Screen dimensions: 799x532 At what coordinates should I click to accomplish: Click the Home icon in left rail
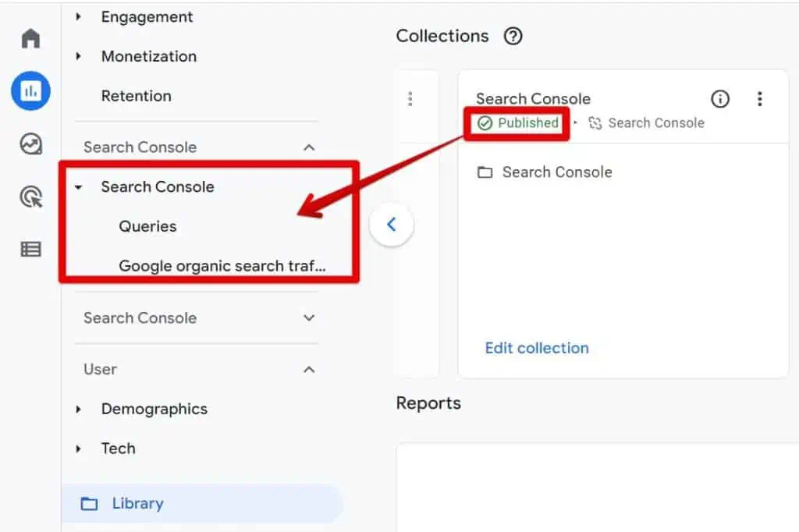pos(30,37)
